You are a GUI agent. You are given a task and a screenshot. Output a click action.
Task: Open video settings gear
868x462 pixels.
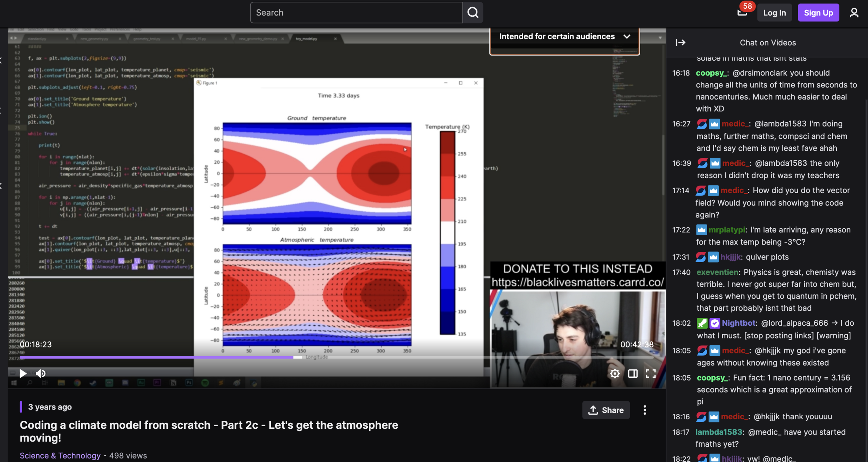click(x=615, y=374)
